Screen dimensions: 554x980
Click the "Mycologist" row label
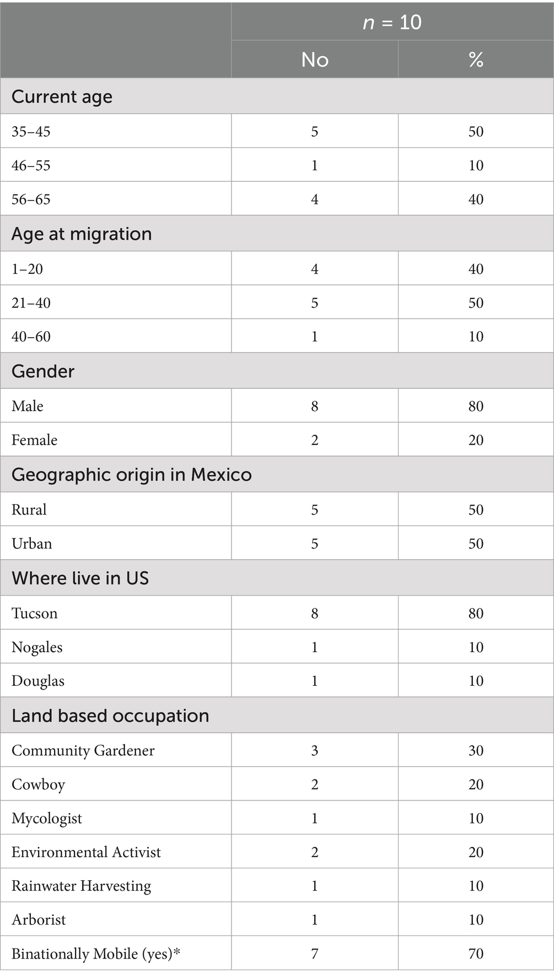[47, 819]
